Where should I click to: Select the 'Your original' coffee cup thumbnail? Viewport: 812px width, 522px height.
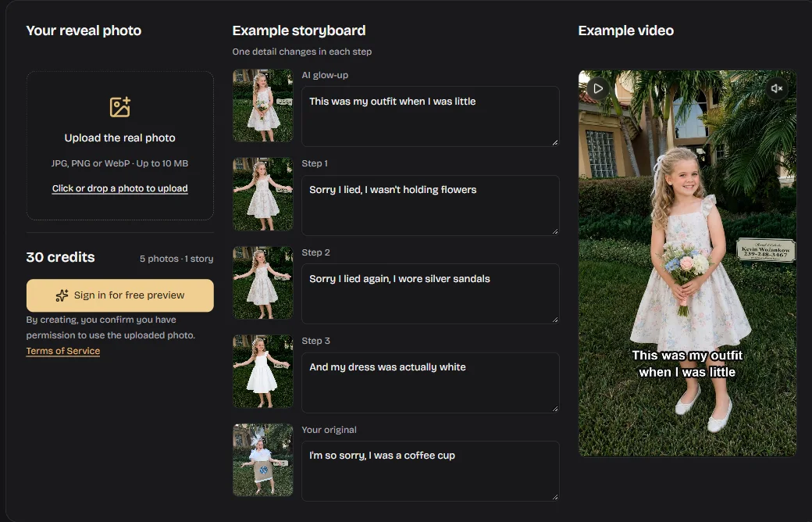pos(262,459)
